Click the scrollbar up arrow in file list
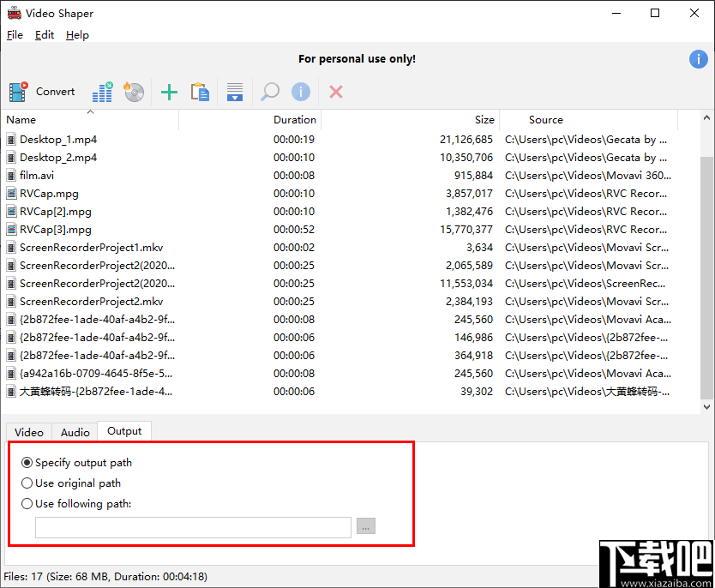 tap(706, 118)
